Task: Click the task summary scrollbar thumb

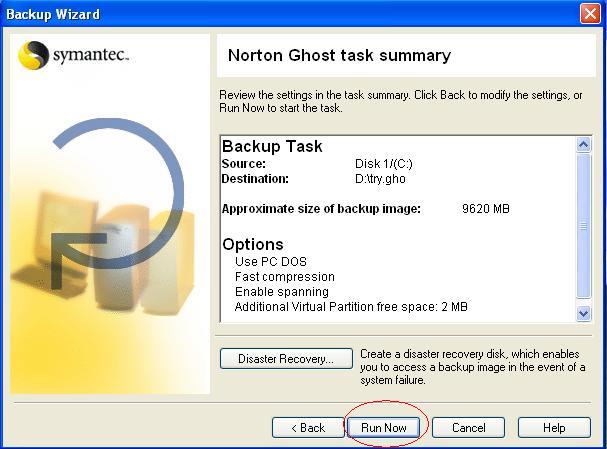Action: [x=583, y=226]
